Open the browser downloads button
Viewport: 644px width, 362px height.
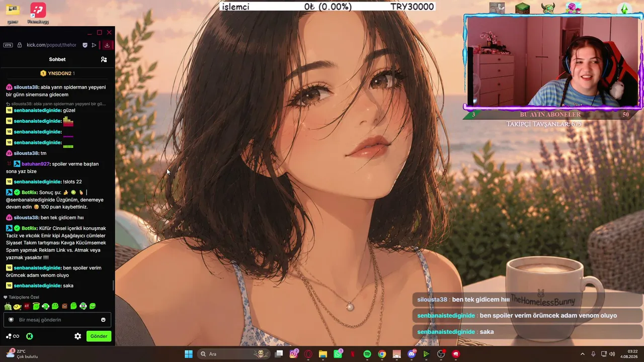tap(107, 45)
